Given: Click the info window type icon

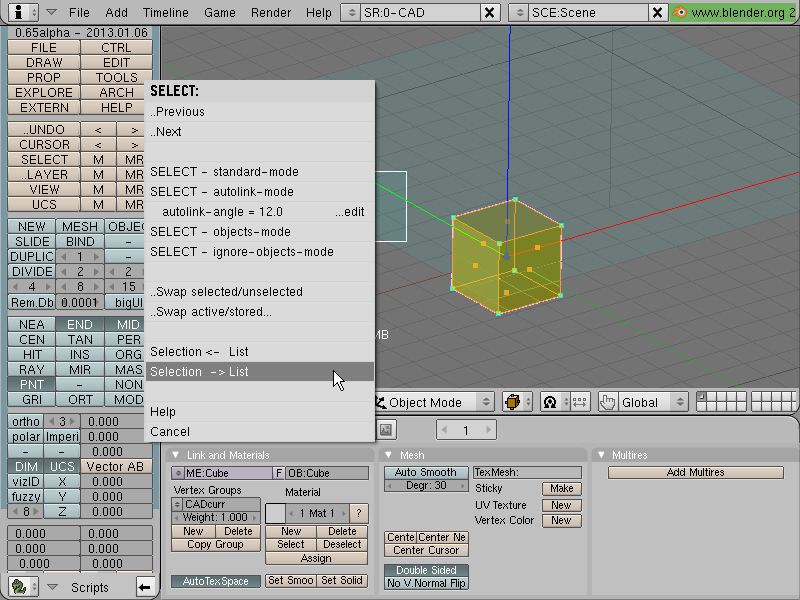Looking at the screenshot, I should click(19, 12).
